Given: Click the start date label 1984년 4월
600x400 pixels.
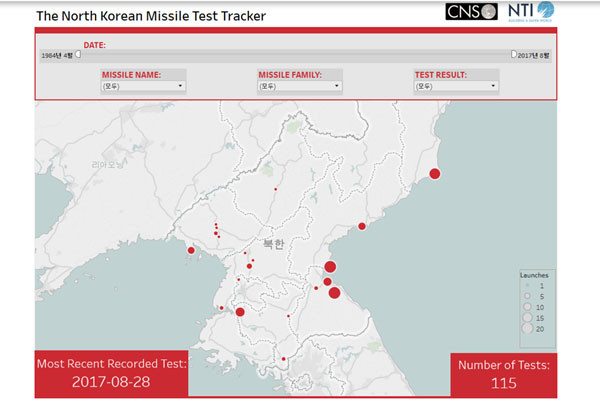Looking at the screenshot, I should (57, 56).
